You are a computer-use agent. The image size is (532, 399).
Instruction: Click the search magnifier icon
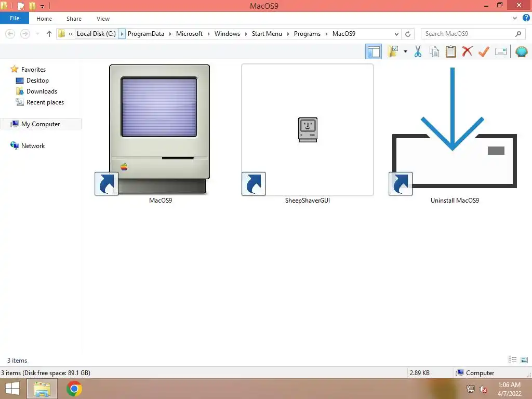point(518,34)
